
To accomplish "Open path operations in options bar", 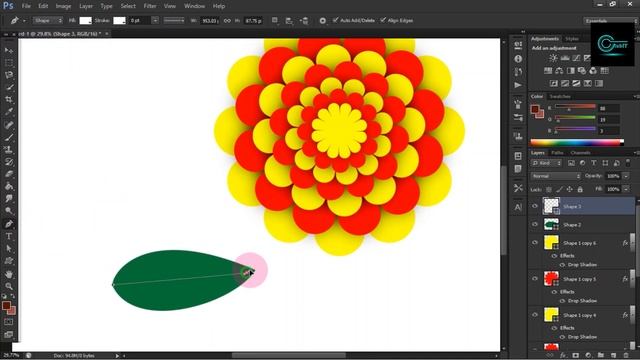I will (275, 20).
